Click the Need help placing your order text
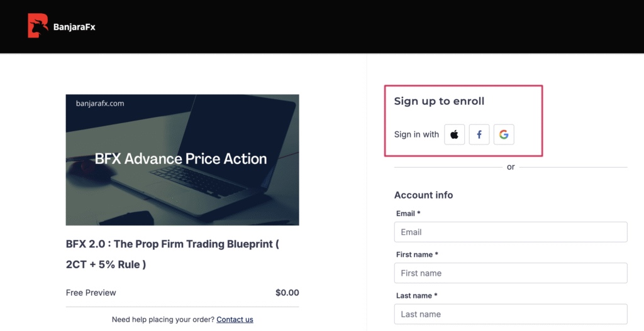Viewport: 644px width, 331px height. (x=163, y=320)
